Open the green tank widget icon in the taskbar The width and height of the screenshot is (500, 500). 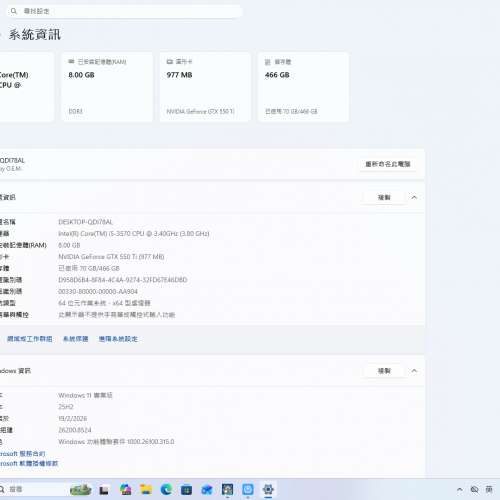tap(81, 489)
